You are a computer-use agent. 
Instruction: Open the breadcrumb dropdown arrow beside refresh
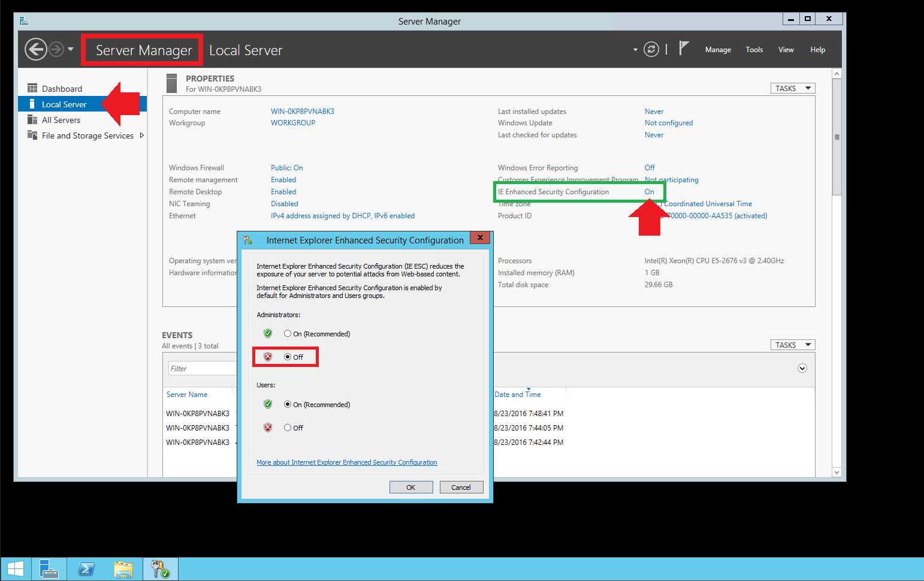pyautogui.click(x=635, y=50)
